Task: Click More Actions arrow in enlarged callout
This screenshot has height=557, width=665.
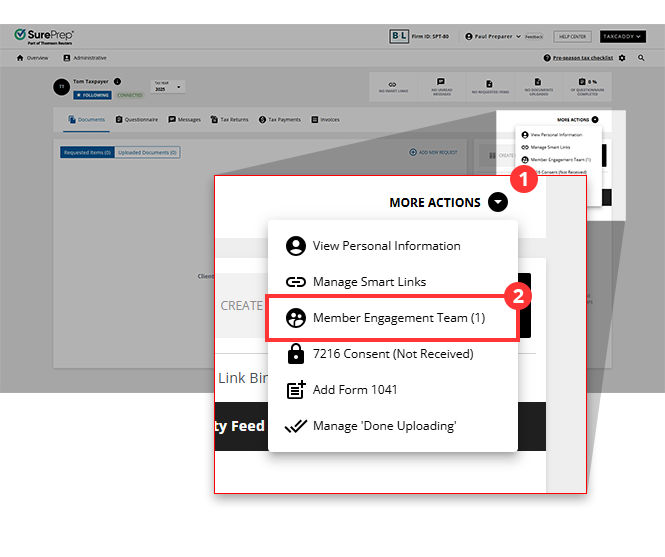Action: tap(497, 202)
